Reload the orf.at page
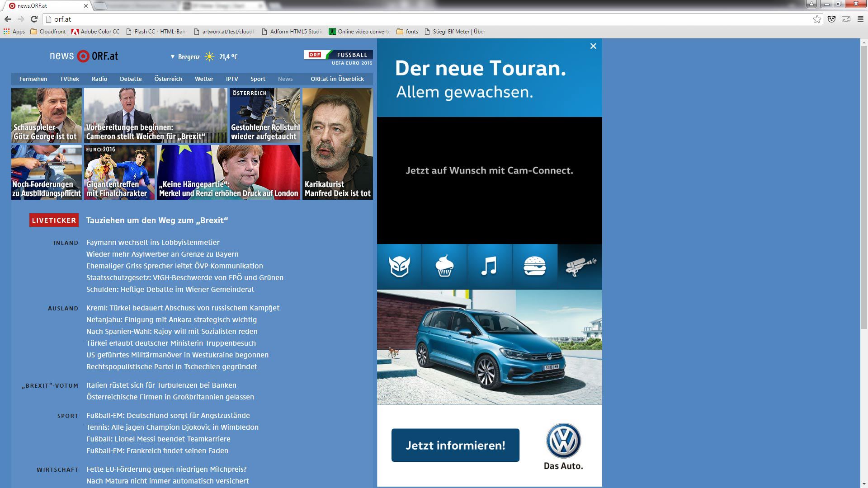The height and width of the screenshot is (488, 868). [x=34, y=19]
